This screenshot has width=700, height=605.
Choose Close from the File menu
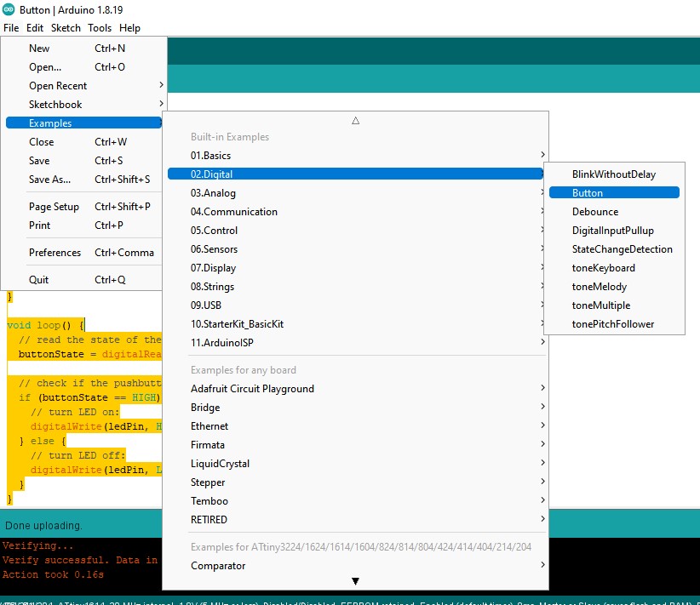tap(84, 142)
